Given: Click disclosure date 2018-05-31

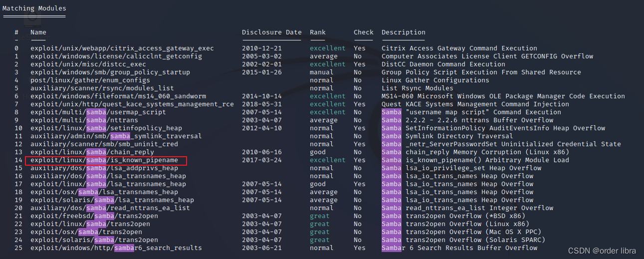Looking at the screenshot, I should [262, 104].
